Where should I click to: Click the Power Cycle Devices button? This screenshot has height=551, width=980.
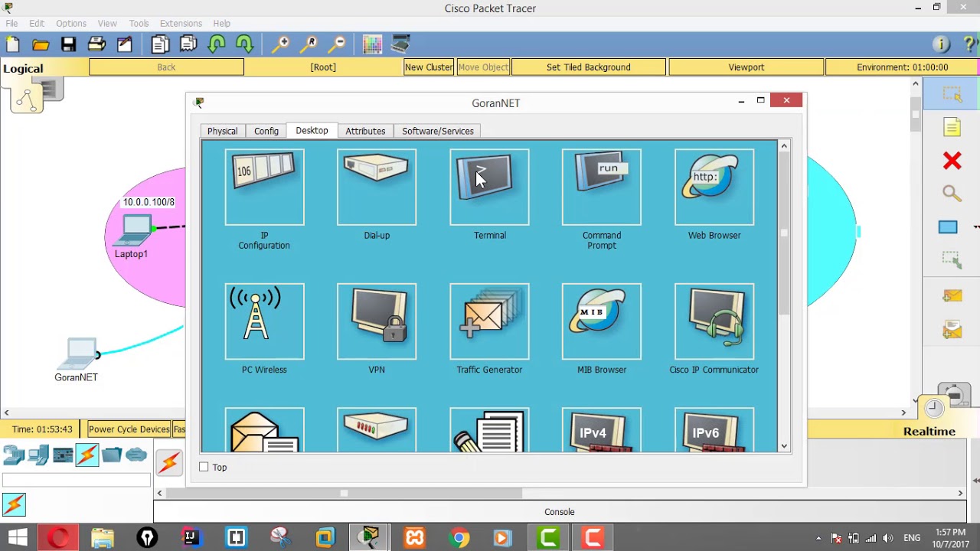(x=129, y=429)
